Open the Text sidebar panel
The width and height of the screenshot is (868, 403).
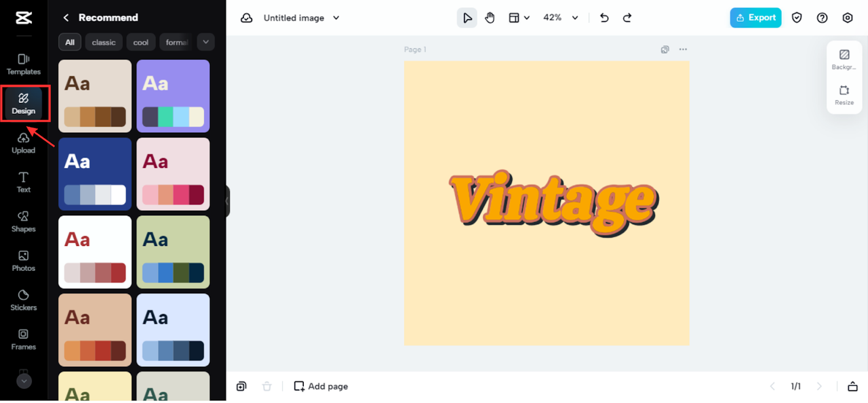(23, 182)
